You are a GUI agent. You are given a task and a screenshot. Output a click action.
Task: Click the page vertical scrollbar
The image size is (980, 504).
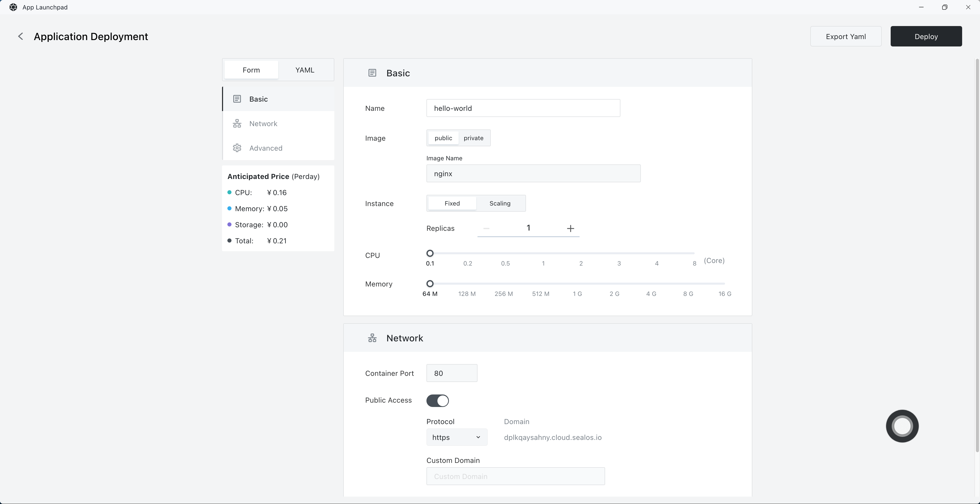coord(977,255)
